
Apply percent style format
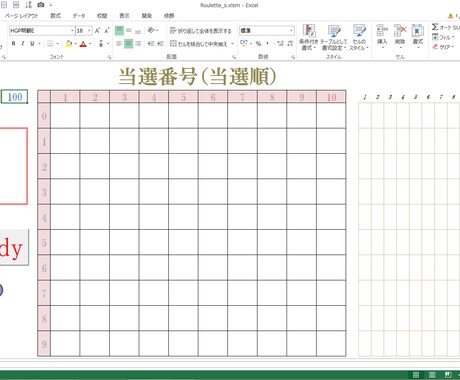click(x=258, y=43)
